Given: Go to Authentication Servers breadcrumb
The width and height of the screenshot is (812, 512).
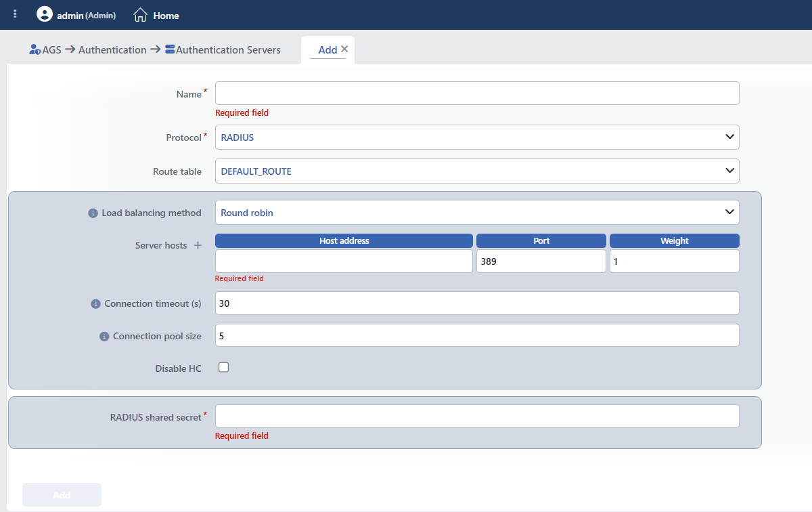Looking at the screenshot, I should tap(228, 49).
